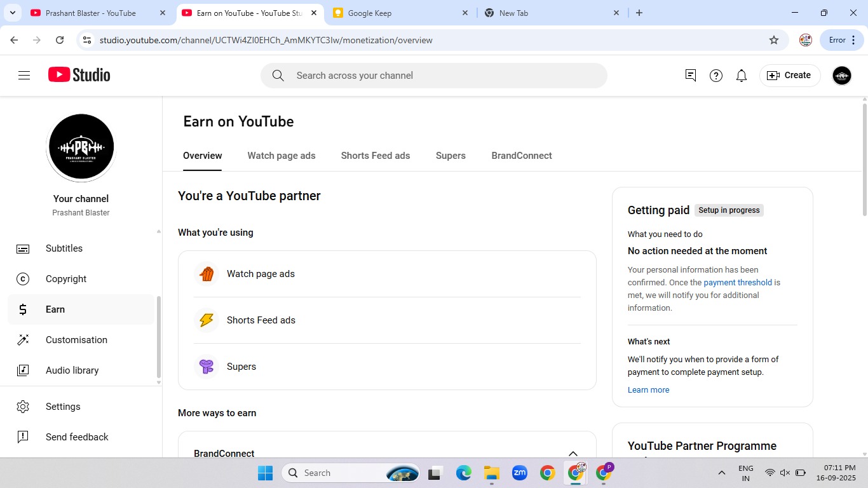Show hidden system tray icons
The height and width of the screenshot is (488, 868).
coord(721,473)
